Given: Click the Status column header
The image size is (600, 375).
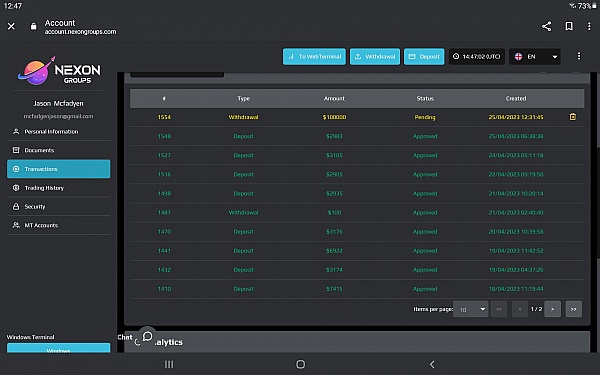Looking at the screenshot, I should coord(425,99).
